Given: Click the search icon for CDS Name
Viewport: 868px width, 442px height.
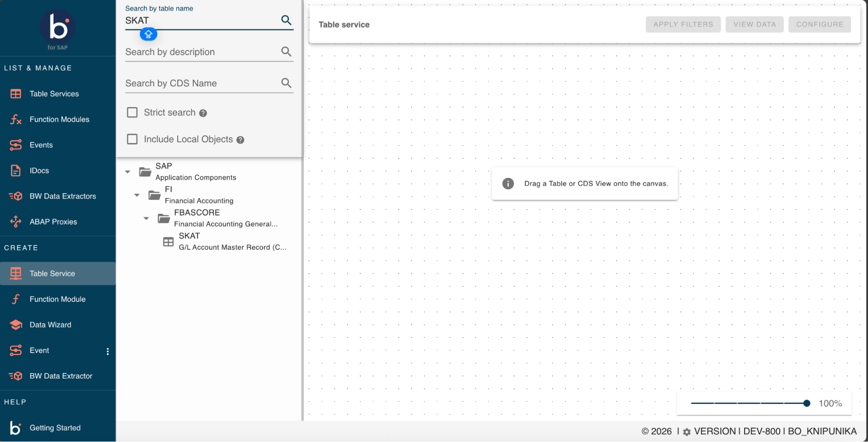Looking at the screenshot, I should [x=286, y=83].
